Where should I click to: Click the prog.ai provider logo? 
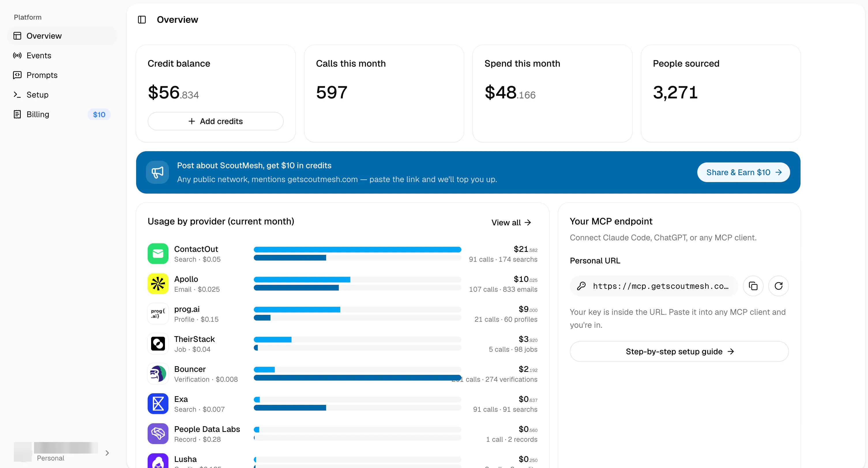tap(158, 314)
